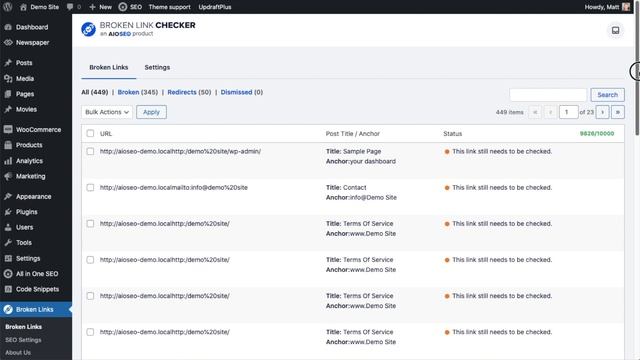The height and width of the screenshot is (360, 640).
Task: Open the SEO gear icon in admin bar
Action: tap(122, 7)
